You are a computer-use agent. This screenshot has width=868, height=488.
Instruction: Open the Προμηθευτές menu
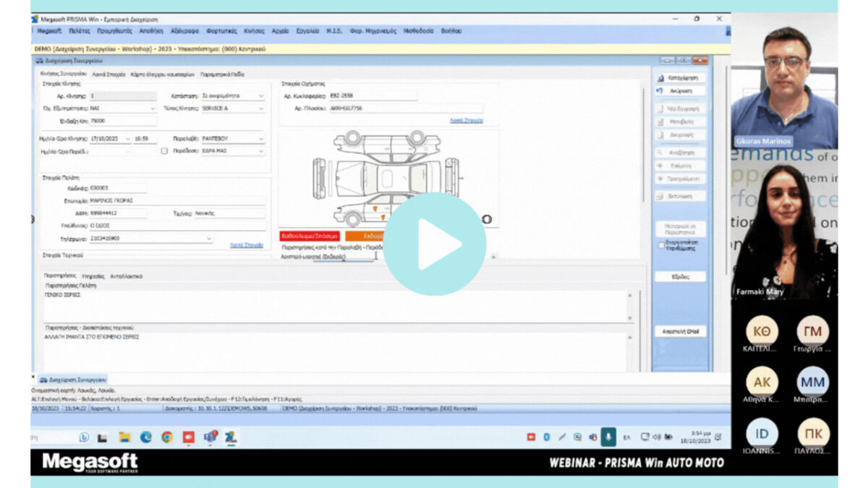click(114, 31)
